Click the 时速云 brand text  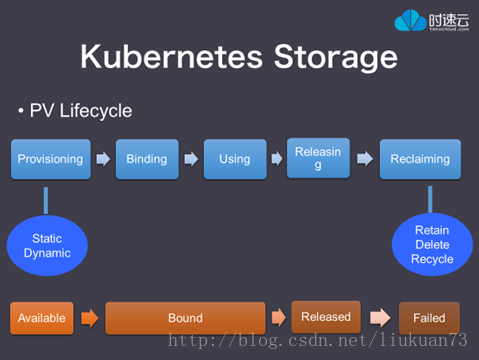tap(449, 20)
